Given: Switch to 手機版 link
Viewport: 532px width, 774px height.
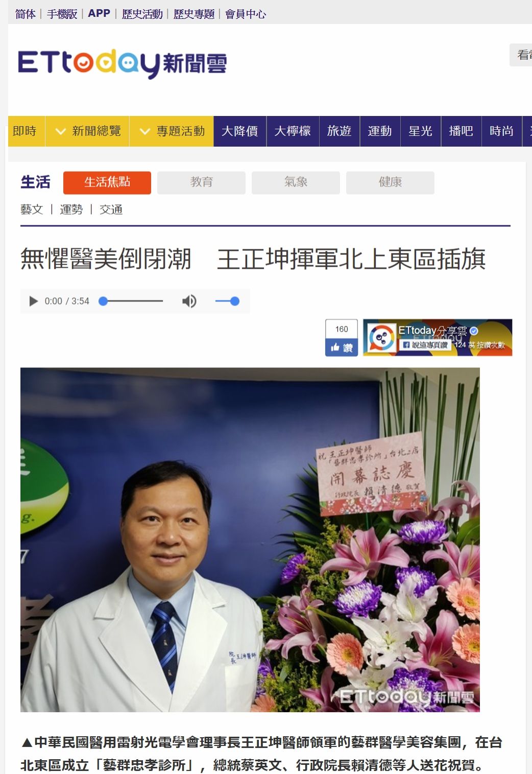Looking at the screenshot, I should [x=62, y=14].
